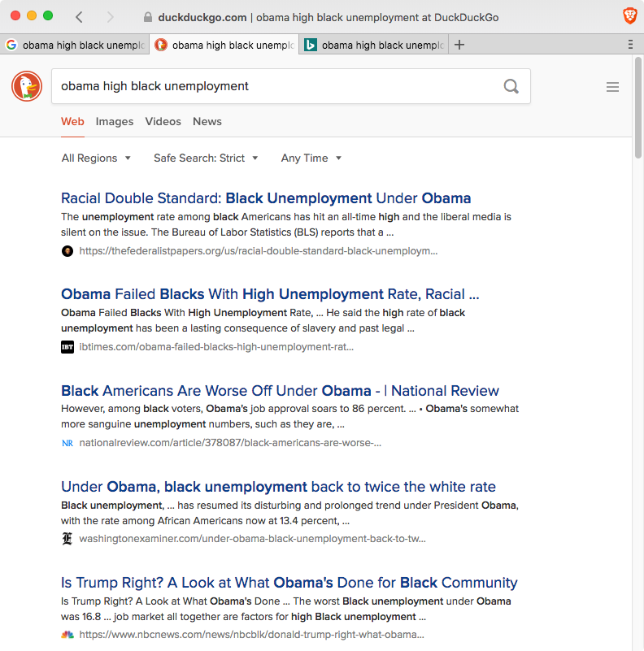This screenshot has width=644, height=651.
Task: Click the Brave shield icon
Action: (x=629, y=16)
